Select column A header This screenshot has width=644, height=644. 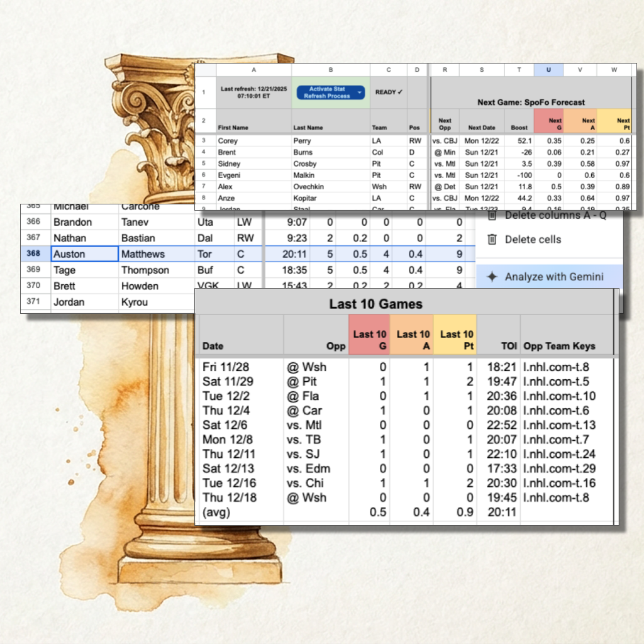pyautogui.click(x=253, y=69)
